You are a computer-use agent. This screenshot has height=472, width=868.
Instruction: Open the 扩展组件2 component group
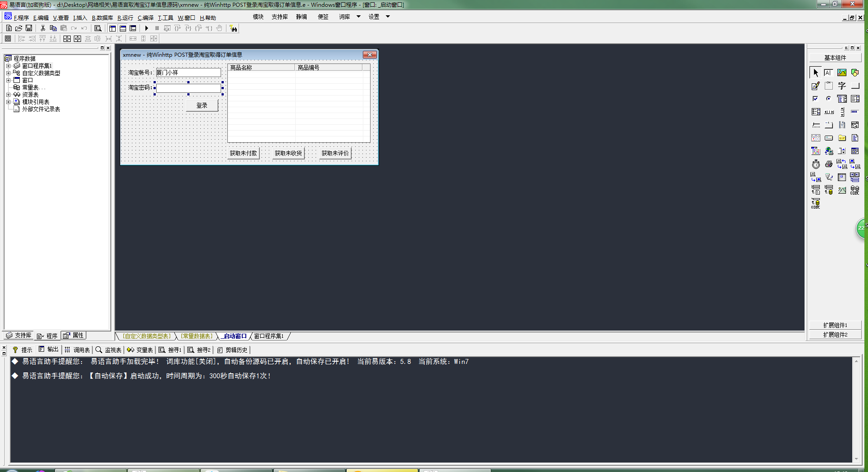[835, 335]
